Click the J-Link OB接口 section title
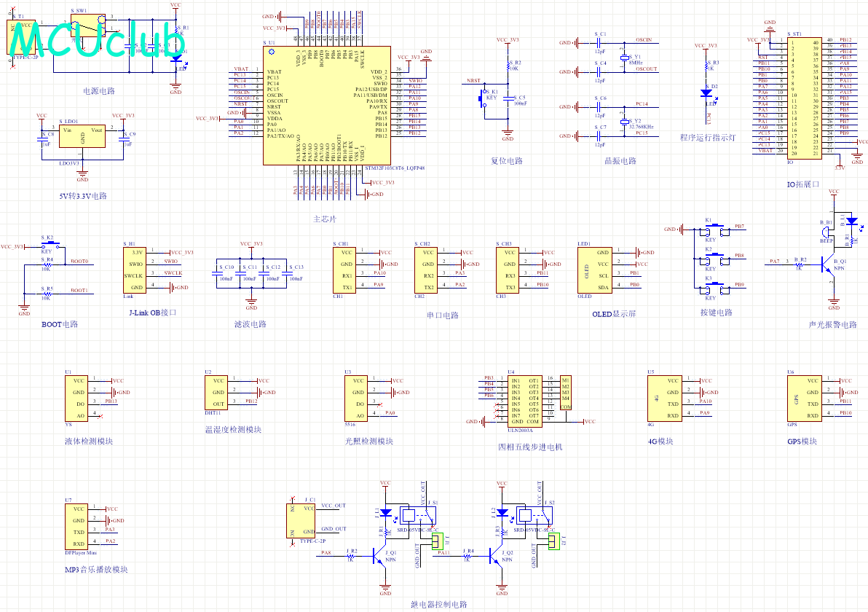Viewport: 868px width, 612px height. 153,313
